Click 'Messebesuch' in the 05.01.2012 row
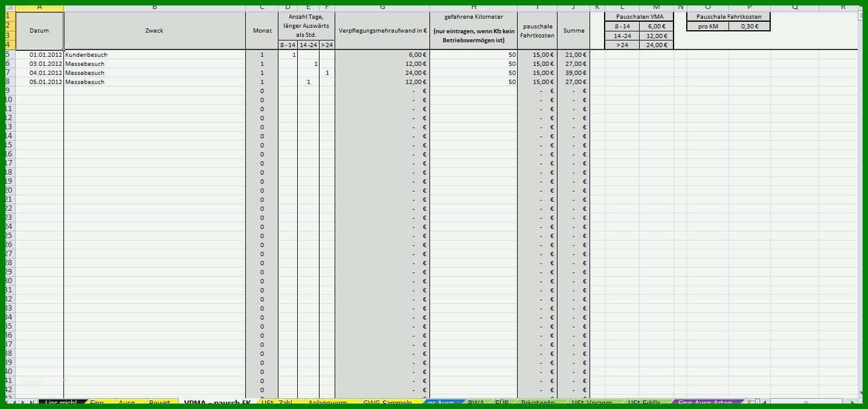The image size is (868, 409). 155,82
